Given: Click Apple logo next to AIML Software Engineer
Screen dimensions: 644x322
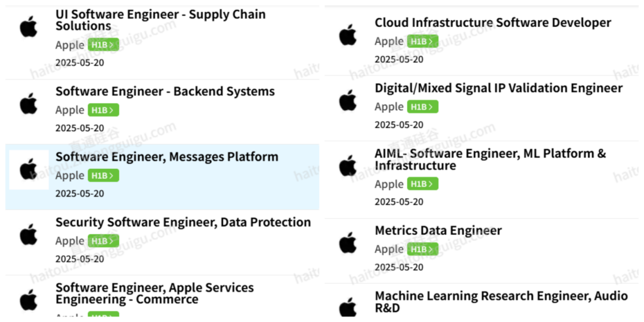Looking at the screenshot, I should coord(348,166).
